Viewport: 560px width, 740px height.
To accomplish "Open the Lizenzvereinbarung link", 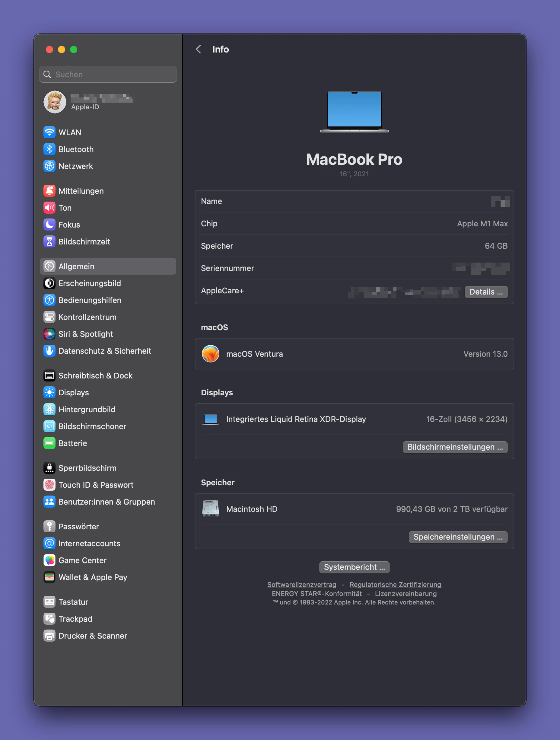I will click(406, 593).
